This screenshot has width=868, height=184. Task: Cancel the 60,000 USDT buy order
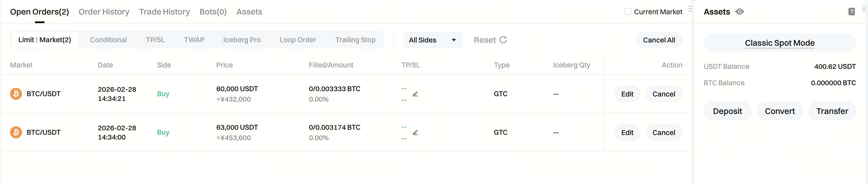click(663, 94)
